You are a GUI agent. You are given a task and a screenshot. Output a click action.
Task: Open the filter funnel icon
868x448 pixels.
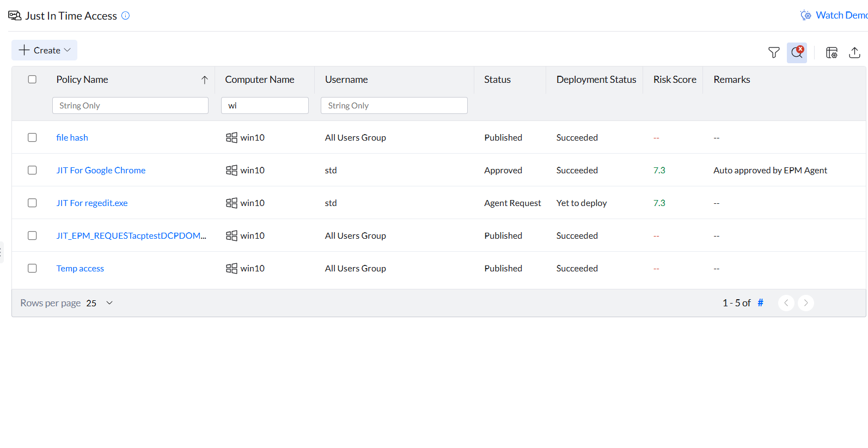[x=773, y=52]
